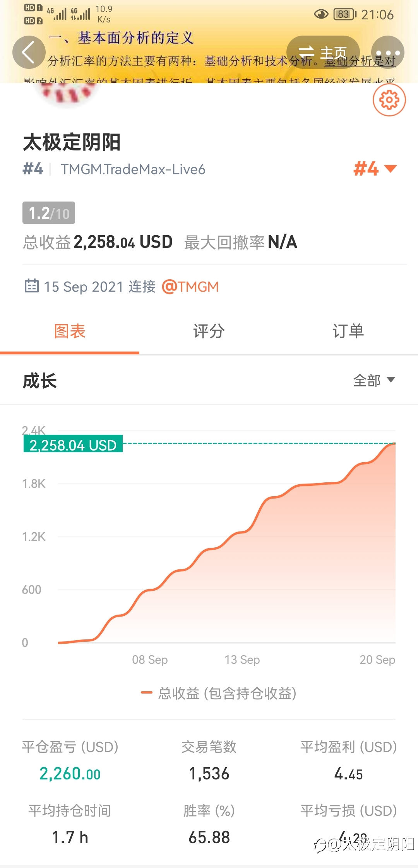Select the 图表 tab
418x868 pixels.
70,331
